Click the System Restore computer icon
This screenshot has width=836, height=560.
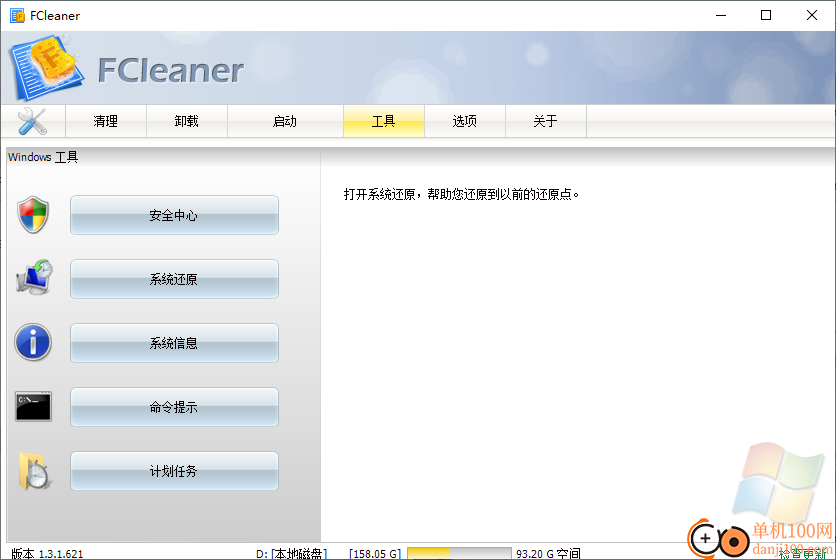pos(34,277)
